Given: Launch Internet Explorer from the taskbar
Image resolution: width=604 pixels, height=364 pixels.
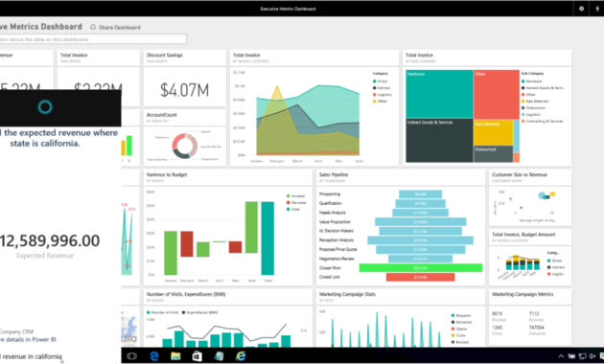Looking at the screenshot, I should (241, 356).
